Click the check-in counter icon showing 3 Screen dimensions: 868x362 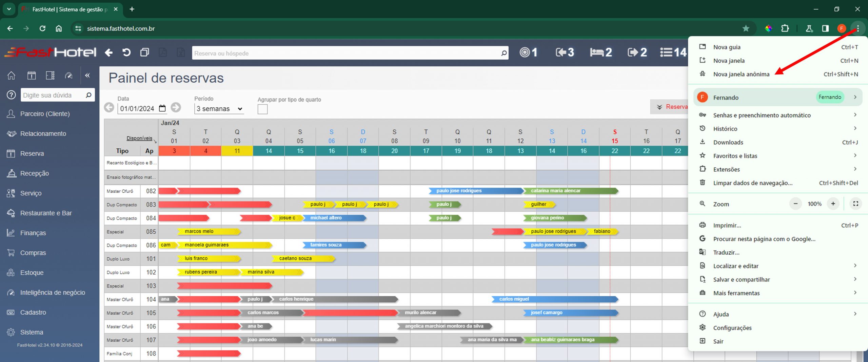(x=565, y=52)
